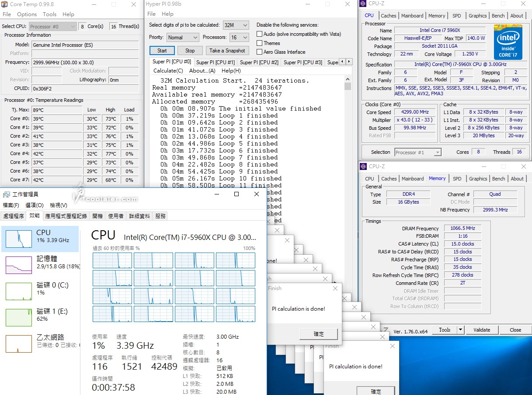Click the Core Temp thermometer title icon
The width and height of the screenshot is (532, 395).
5,4
